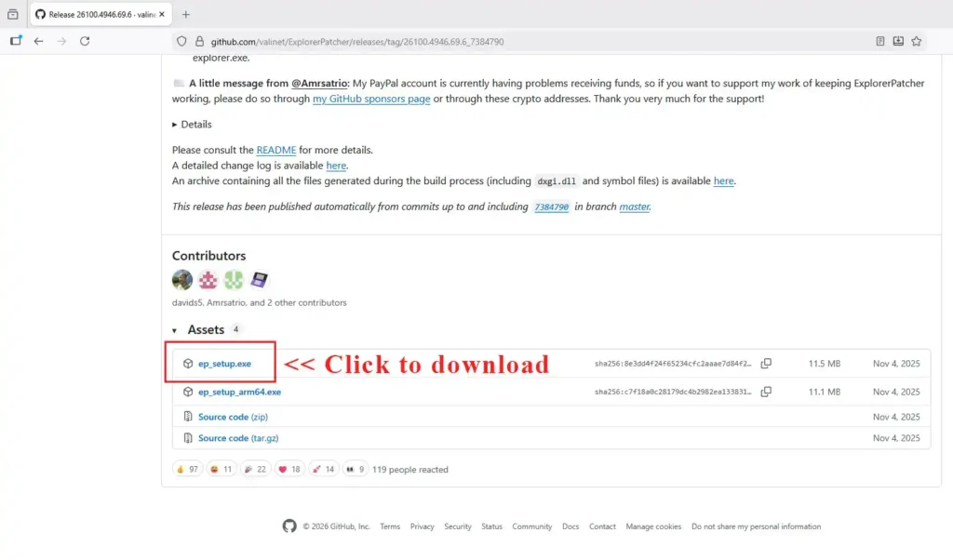Click the GitHub logo in the footer

(x=289, y=527)
